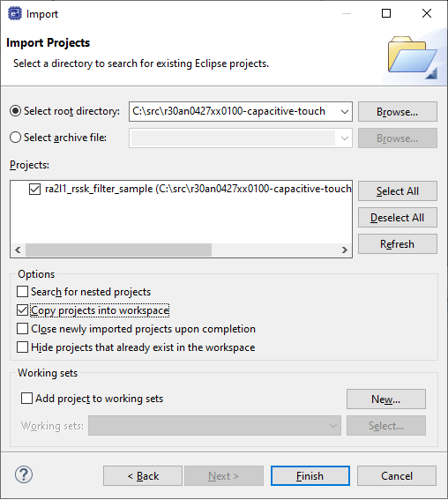Screen dimensions: 448x500
Task: Tick Hide projects that already exist option
Action: (x=22, y=347)
